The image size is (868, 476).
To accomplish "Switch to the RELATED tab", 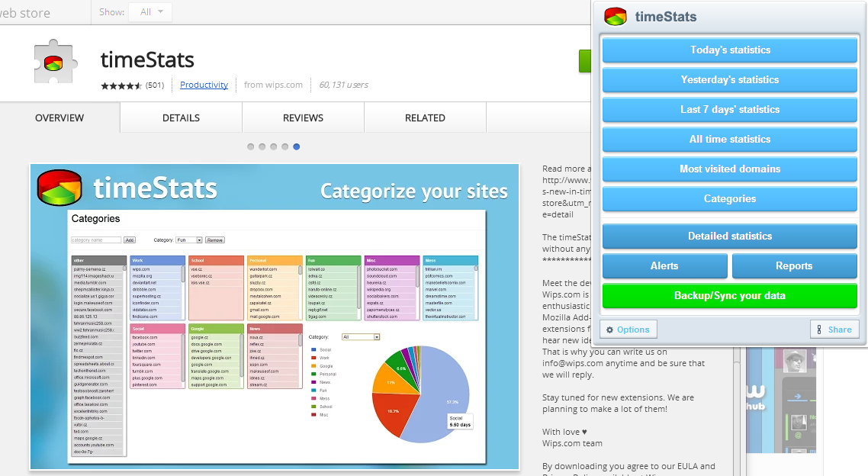I will point(425,118).
